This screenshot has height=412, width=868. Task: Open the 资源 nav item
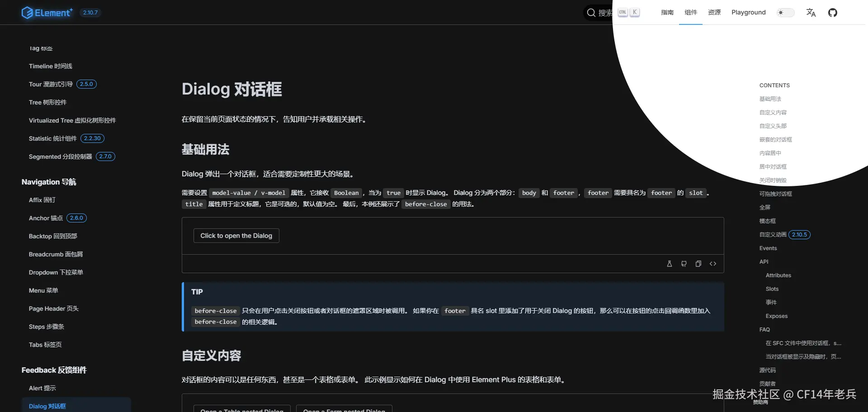pyautogui.click(x=714, y=13)
